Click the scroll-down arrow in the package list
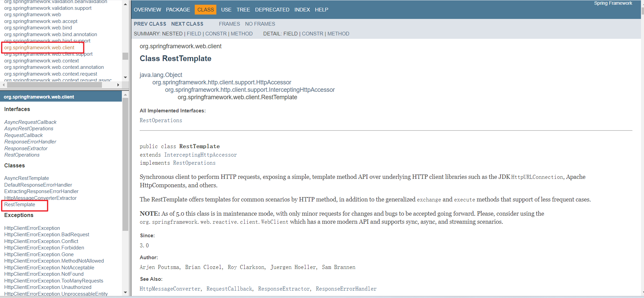644x298 pixels. 125,77
